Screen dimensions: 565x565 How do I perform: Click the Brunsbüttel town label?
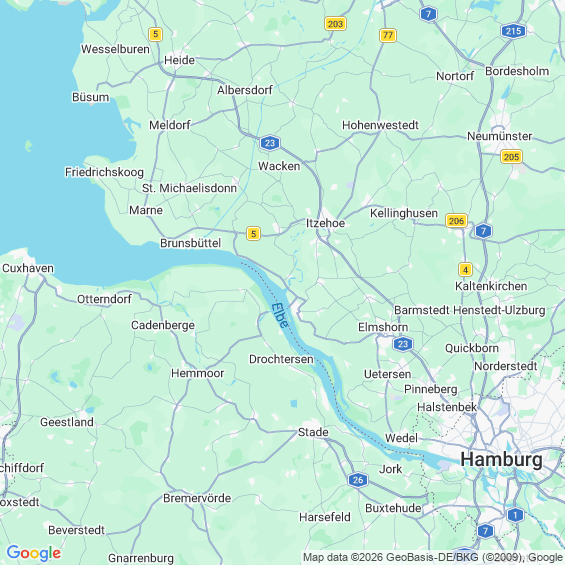(x=190, y=243)
